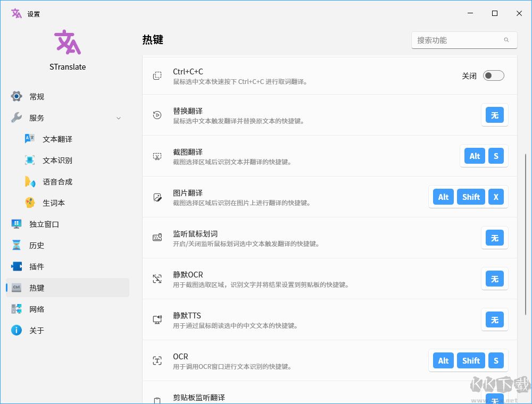
Task: Open 历史 hourglass icon
Action: coord(16,245)
